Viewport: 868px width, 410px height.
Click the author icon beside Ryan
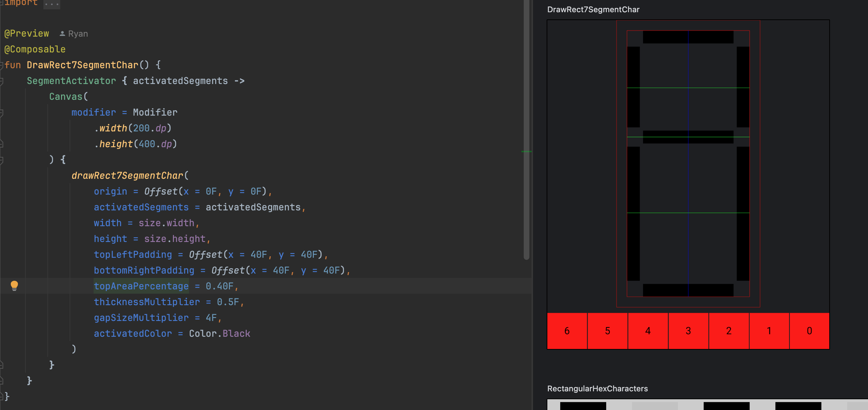coord(62,33)
